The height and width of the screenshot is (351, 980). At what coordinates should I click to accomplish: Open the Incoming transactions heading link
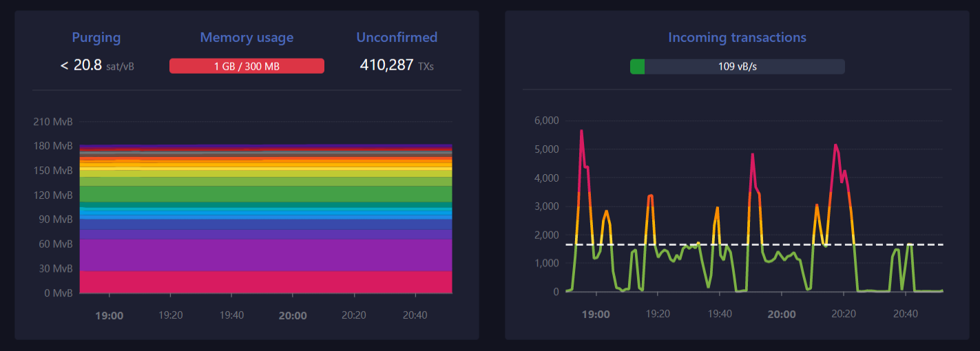coord(737,37)
